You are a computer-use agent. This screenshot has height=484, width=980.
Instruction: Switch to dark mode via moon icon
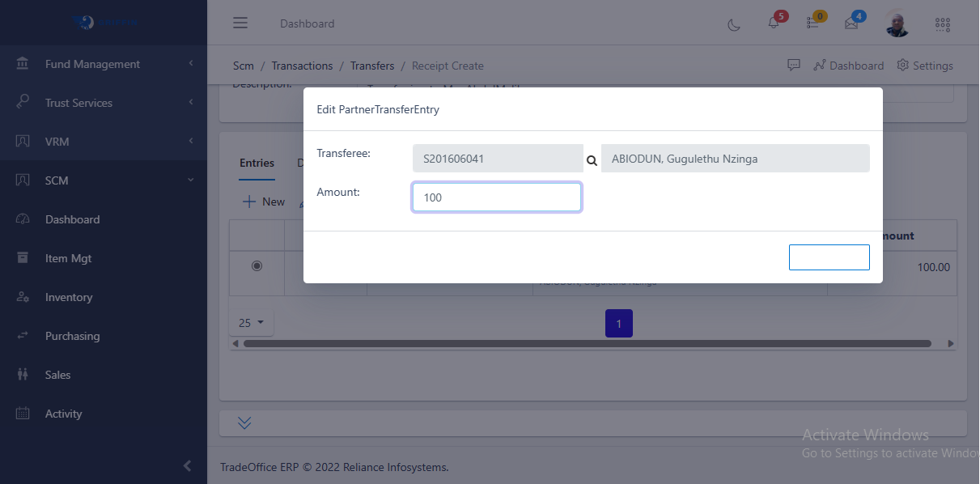[x=734, y=24]
